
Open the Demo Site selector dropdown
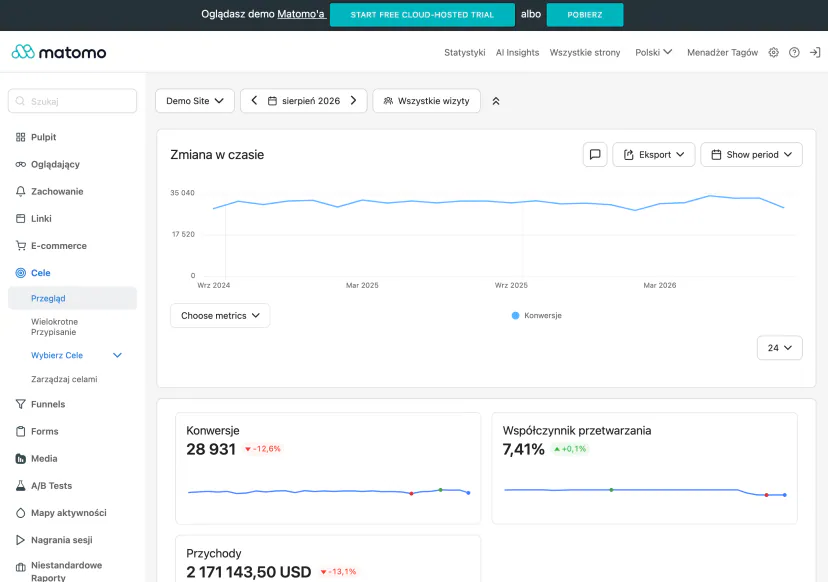point(195,101)
